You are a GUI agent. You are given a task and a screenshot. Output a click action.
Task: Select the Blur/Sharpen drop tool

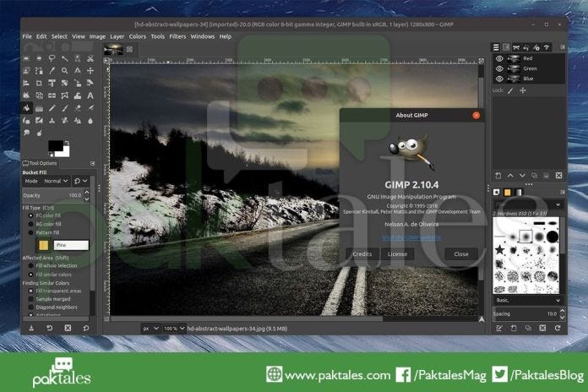(x=90, y=121)
